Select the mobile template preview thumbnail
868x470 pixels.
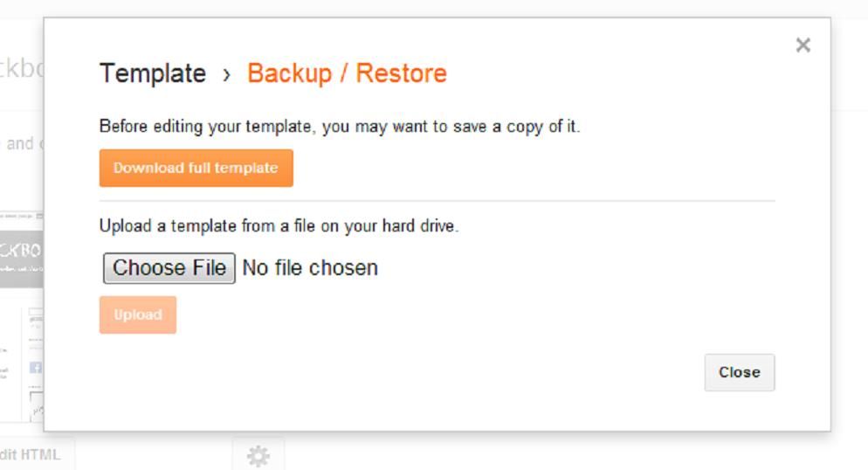click(x=36, y=363)
